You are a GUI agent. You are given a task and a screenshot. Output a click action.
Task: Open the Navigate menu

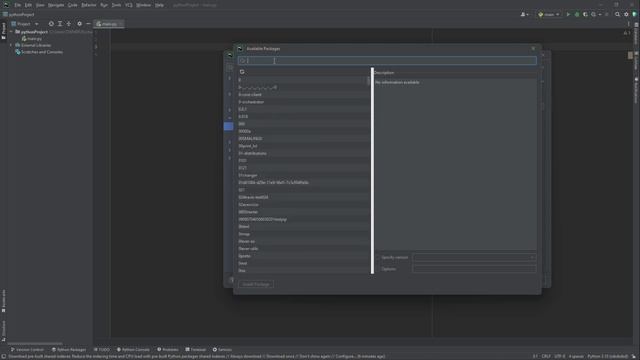pos(56,5)
